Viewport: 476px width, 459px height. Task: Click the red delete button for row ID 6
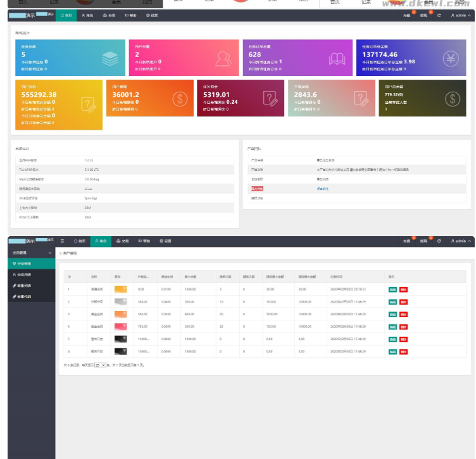pyautogui.click(x=404, y=350)
